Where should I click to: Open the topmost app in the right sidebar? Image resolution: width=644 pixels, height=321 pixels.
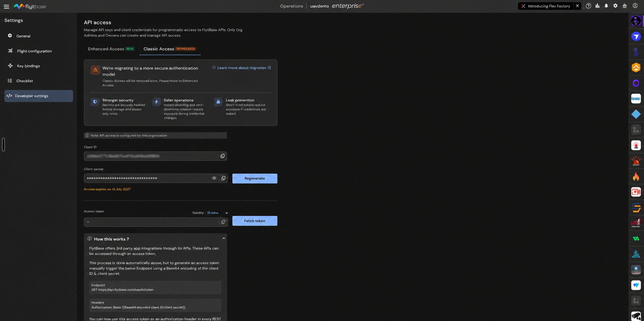(636, 21)
